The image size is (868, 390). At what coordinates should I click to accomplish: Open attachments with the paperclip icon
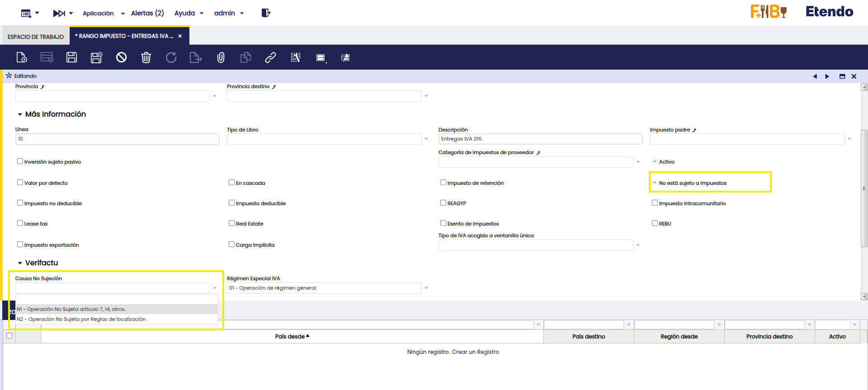221,57
